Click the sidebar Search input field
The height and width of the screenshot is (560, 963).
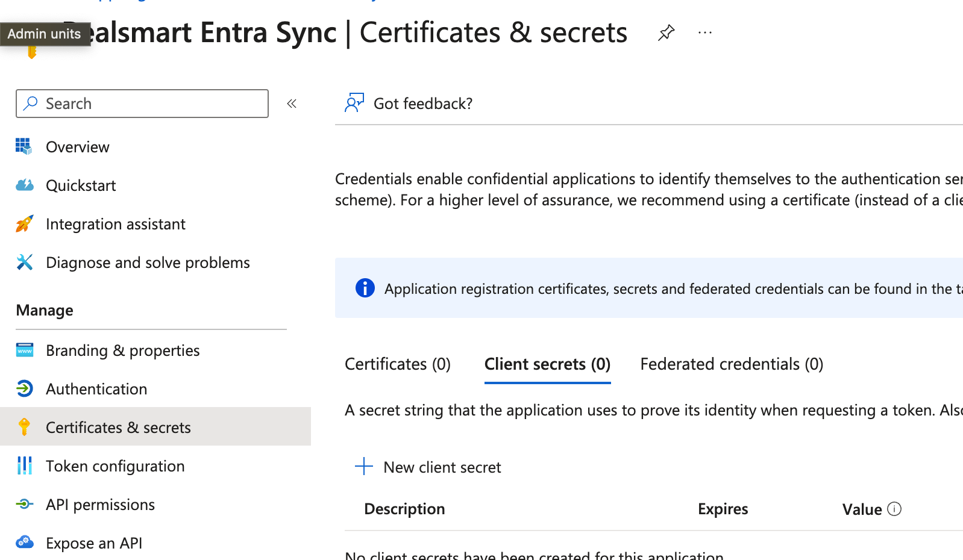pyautogui.click(x=142, y=104)
